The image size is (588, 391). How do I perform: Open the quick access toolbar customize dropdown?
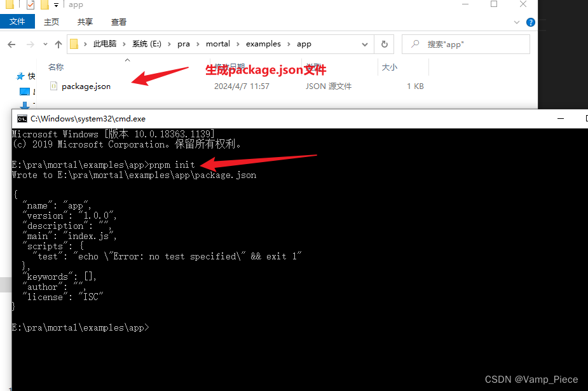tap(56, 5)
